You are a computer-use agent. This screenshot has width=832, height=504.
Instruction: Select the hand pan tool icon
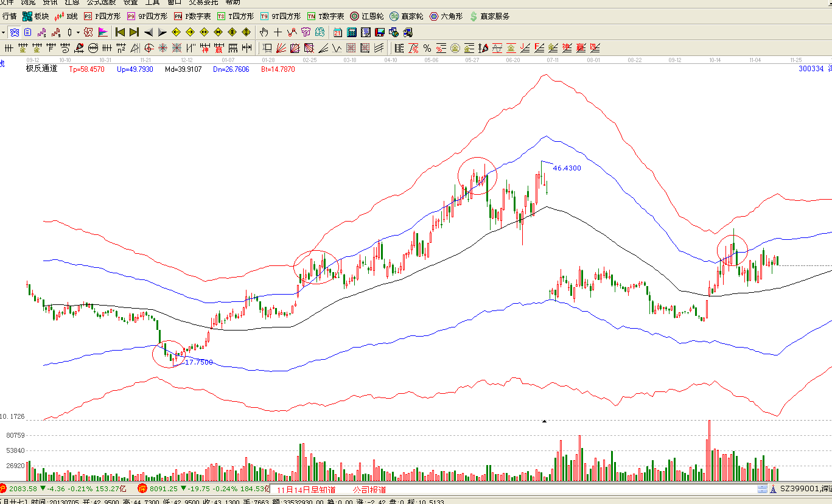[x=264, y=32]
